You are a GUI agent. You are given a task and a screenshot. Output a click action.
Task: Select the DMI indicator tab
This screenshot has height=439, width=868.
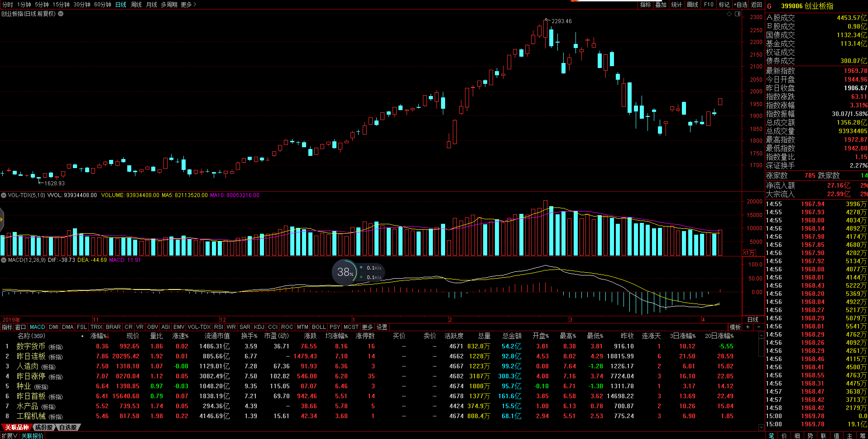tap(53, 327)
